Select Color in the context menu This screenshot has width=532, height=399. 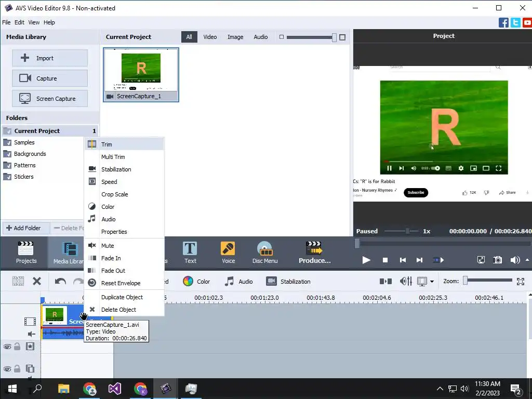click(124, 207)
